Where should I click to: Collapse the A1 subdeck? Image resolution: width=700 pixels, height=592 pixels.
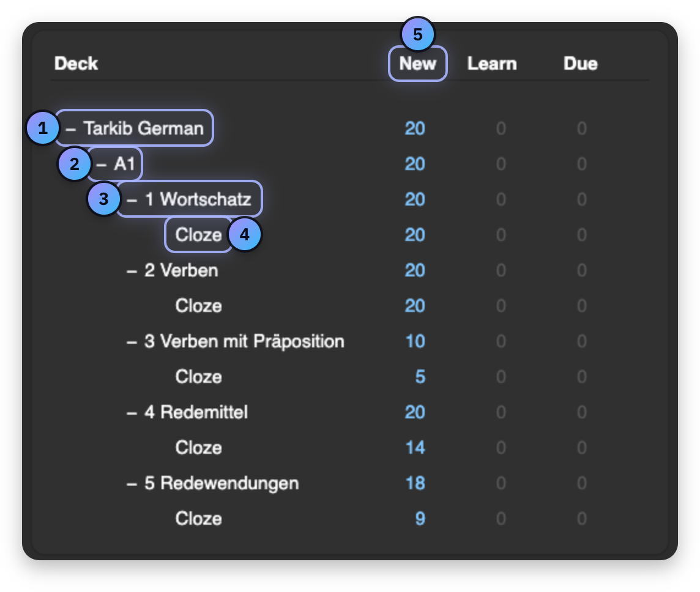click(x=102, y=165)
